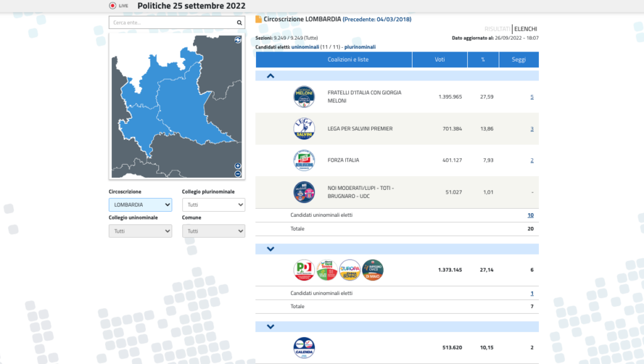This screenshot has width=644, height=364.
Task: Click the LEGA PER SALVINI PREMIER name
Action: point(360,128)
